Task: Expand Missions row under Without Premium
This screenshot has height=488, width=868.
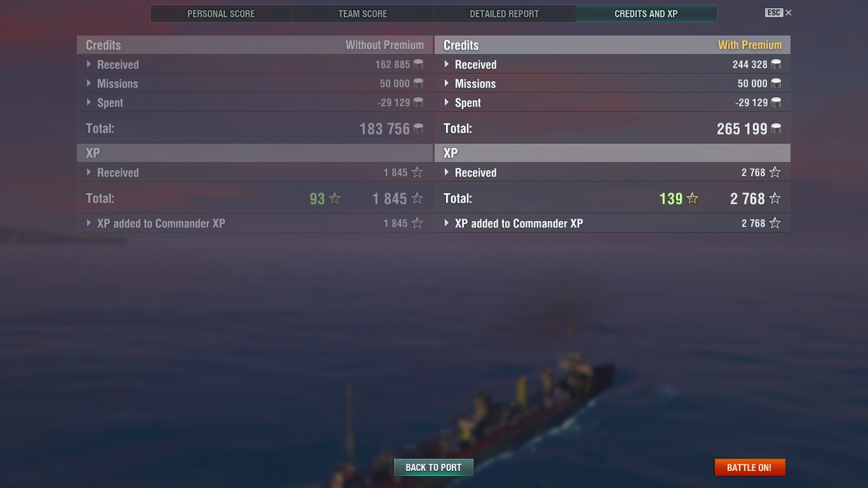Action: pos(89,83)
